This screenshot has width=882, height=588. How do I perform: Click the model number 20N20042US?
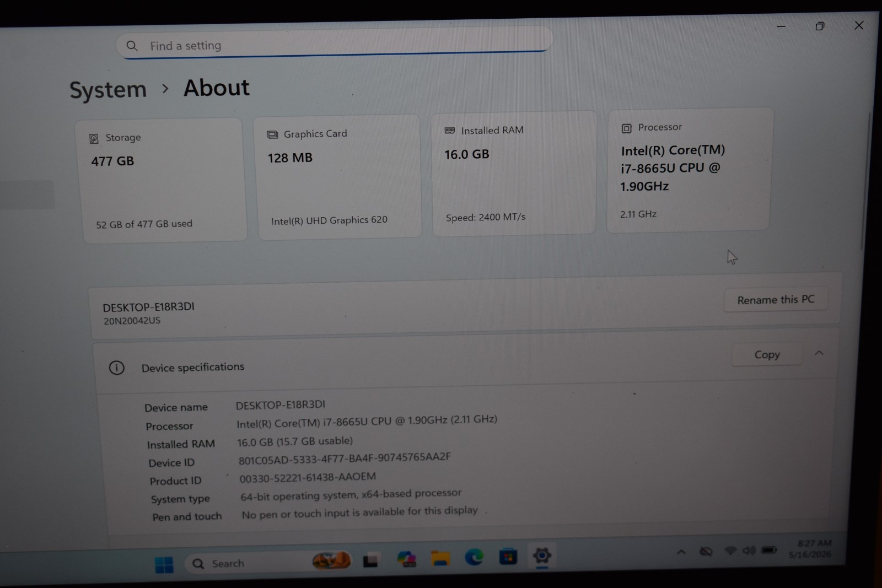click(132, 321)
